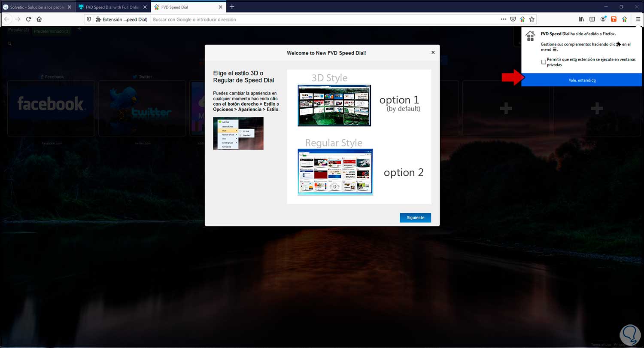Screen dimensions: 644x348
Task: Click the 3D Style heading text
Action: click(x=330, y=78)
